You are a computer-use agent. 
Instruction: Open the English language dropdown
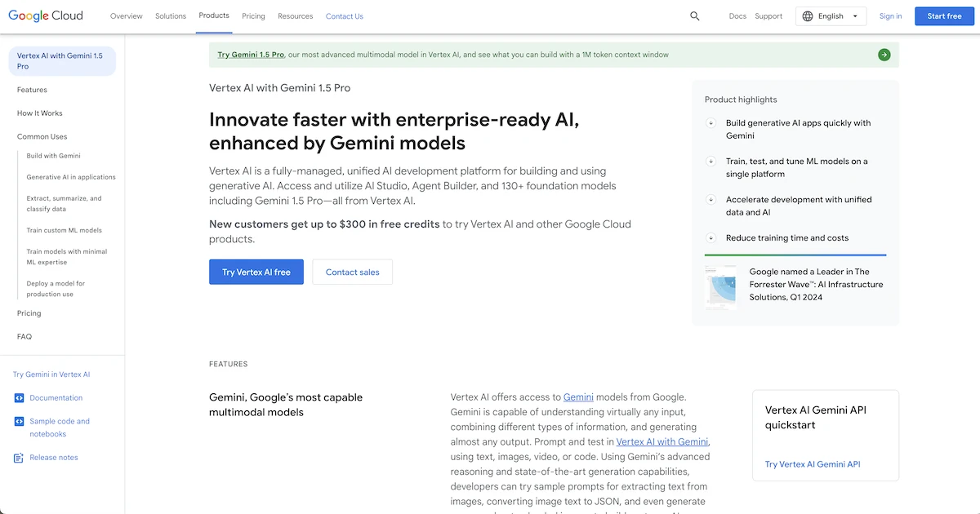tap(831, 16)
